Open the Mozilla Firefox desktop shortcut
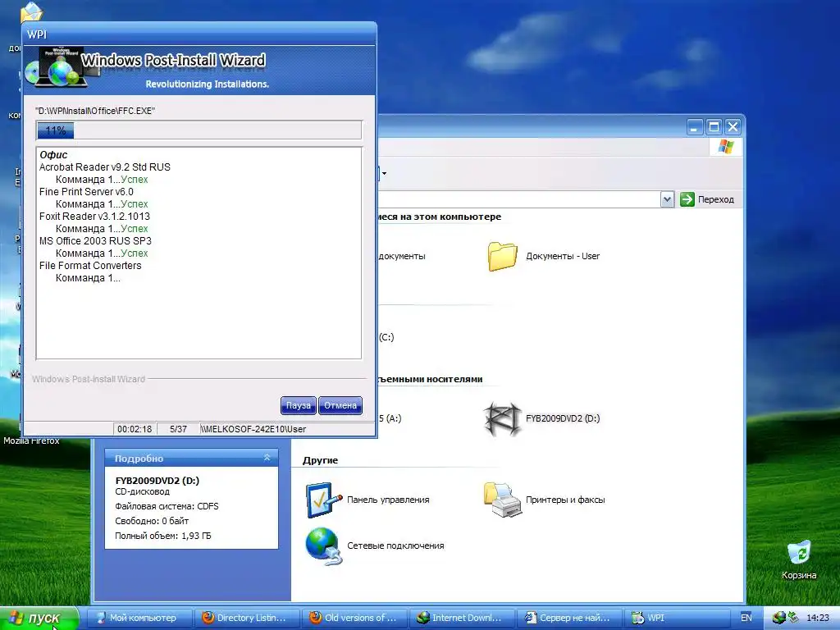The image size is (840, 630). coord(31,441)
